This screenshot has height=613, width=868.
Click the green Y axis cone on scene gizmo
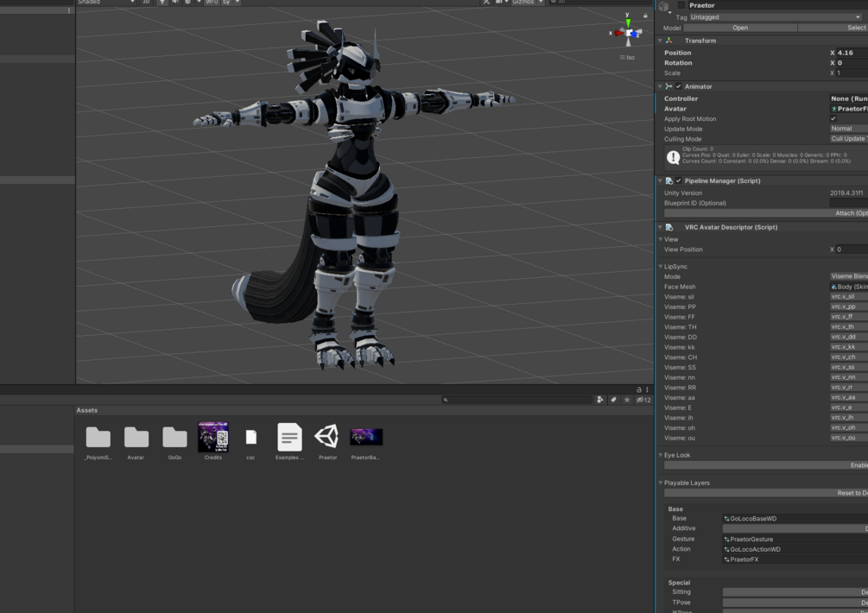[x=628, y=22]
